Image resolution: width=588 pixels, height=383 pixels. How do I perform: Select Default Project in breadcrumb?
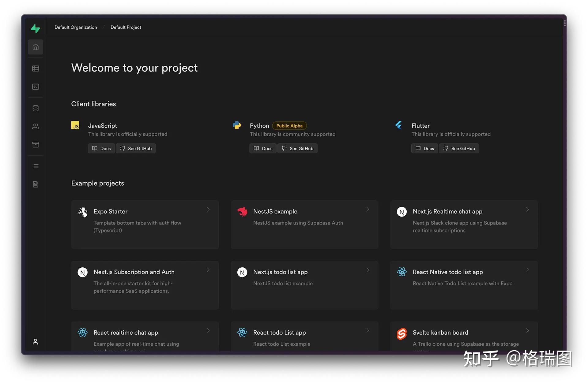click(x=126, y=27)
